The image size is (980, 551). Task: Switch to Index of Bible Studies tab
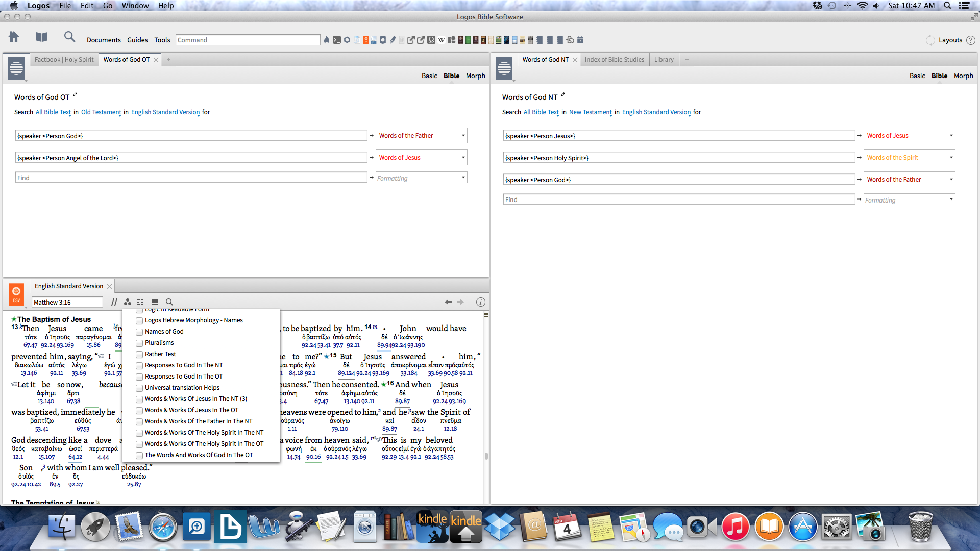coord(615,60)
